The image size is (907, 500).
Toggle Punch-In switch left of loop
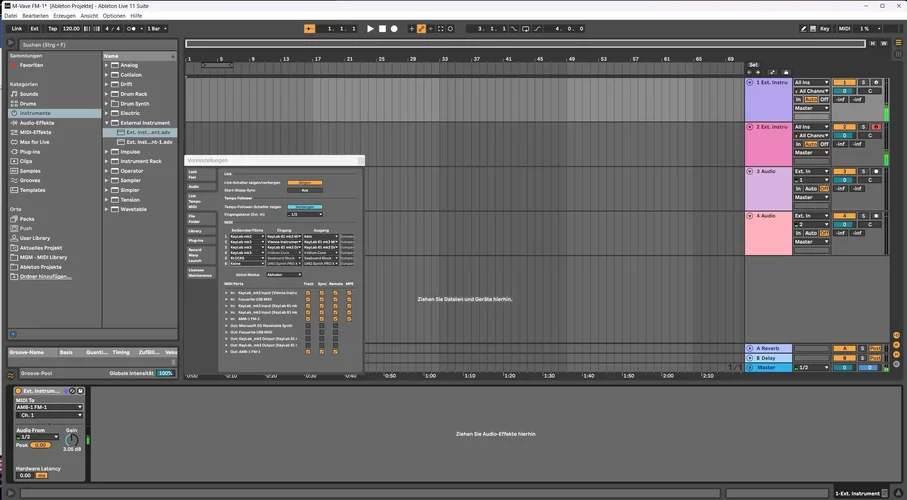tap(514, 28)
